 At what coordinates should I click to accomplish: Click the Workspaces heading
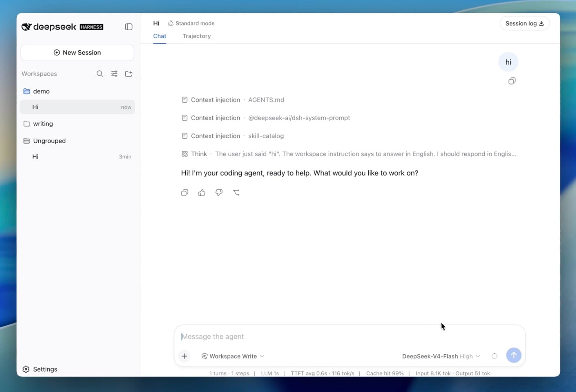[39, 74]
